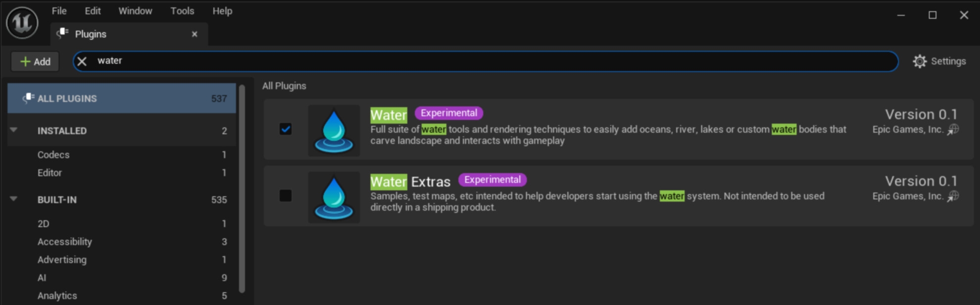Viewport: 980px width, 305px height.
Task: Click the category list scrollbar
Action: (242, 188)
